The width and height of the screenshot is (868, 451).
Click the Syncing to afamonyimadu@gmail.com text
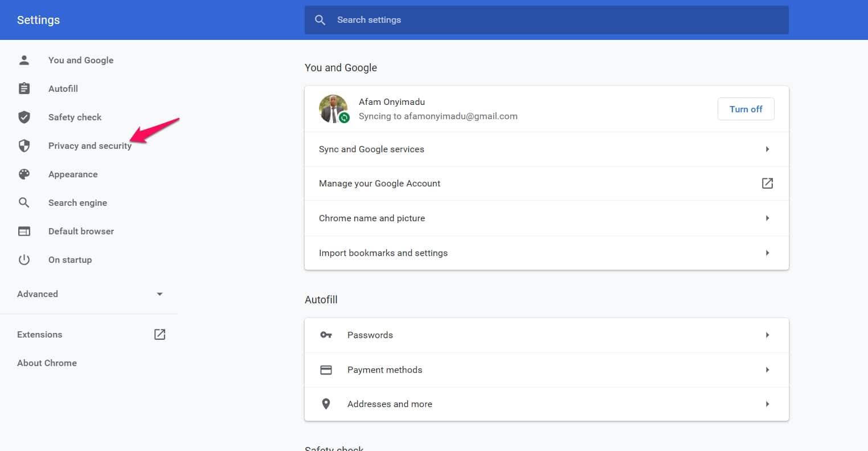tap(438, 116)
